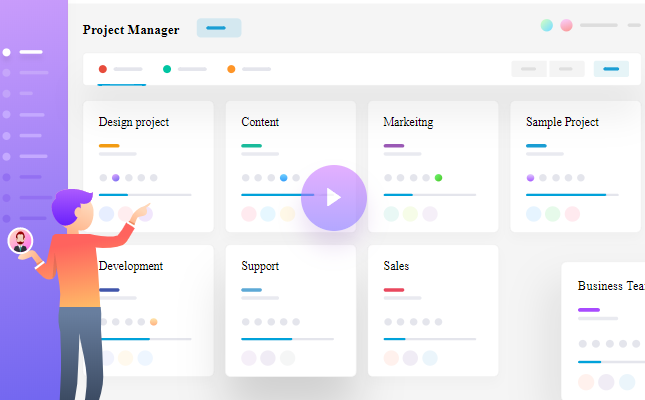Click the central play button

click(x=333, y=198)
